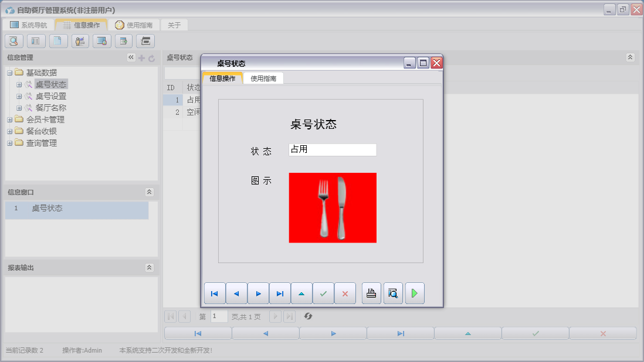644x362 pixels.
Task: Confirm the record with the green checkmark button
Action: coord(323,293)
